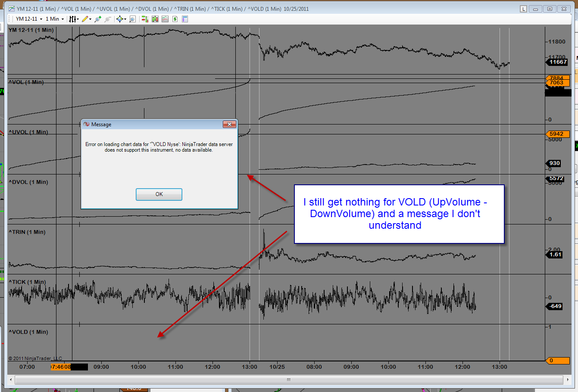Click the 10/25 date axis label
The width and height of the screenshot is (578, 392).
point(277,367)
